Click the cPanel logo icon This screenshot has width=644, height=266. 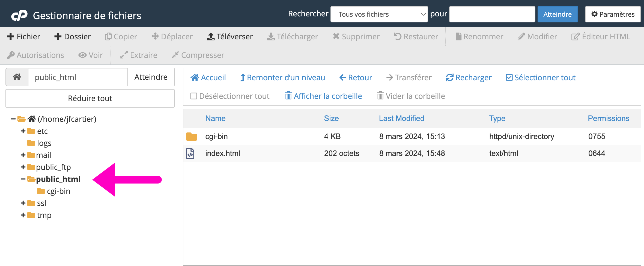coord(19,15)
